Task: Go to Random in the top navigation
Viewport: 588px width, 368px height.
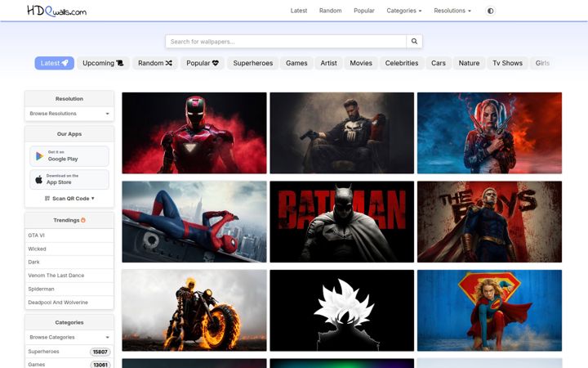Action: [x=330, y=11]
